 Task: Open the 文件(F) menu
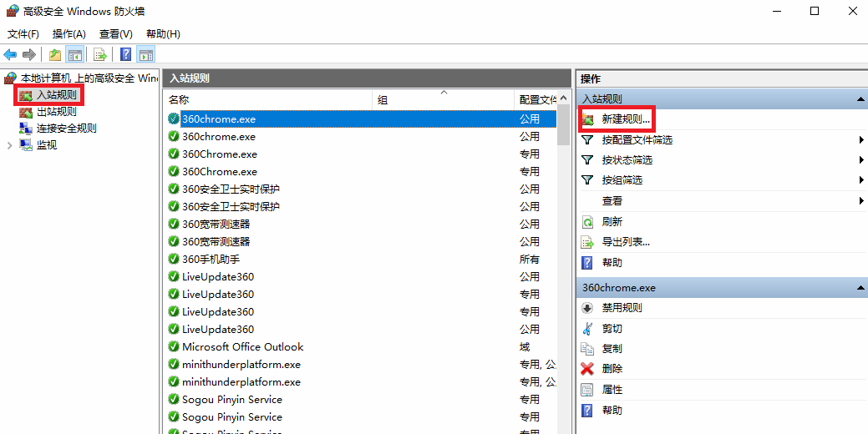point(23,34)
